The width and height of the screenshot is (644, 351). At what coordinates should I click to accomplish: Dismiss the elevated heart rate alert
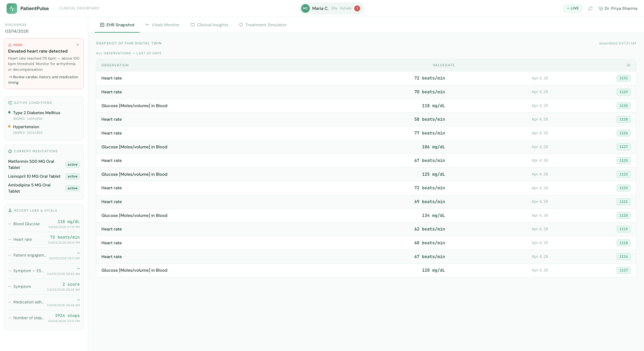pos(78,45)
